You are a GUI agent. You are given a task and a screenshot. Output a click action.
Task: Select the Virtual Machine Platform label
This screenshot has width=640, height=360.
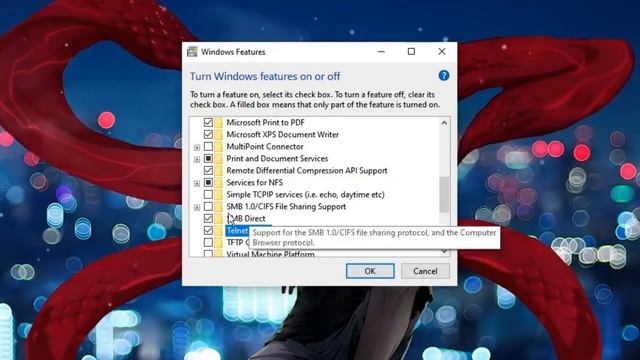coord(270,253)
